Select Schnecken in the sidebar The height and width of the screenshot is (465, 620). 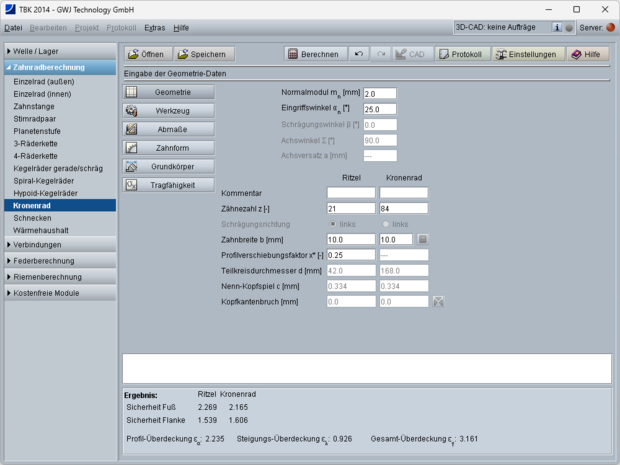pos(32,217)
